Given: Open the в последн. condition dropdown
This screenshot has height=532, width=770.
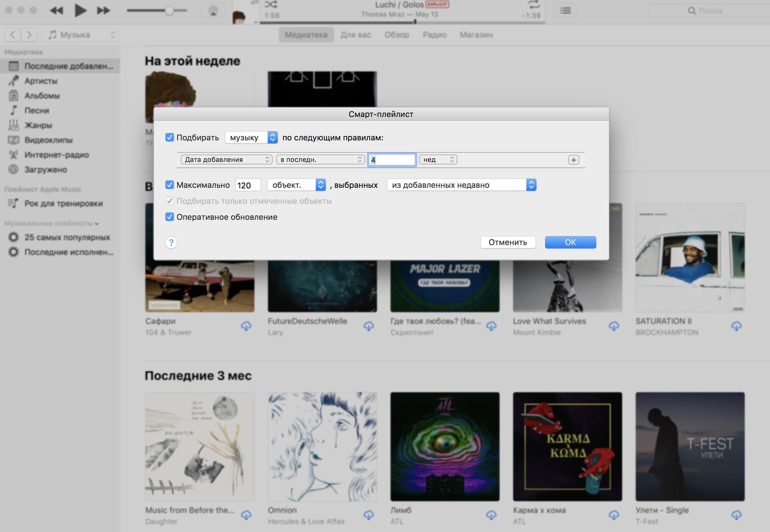Looking at the screenshot, I should 320,160.
